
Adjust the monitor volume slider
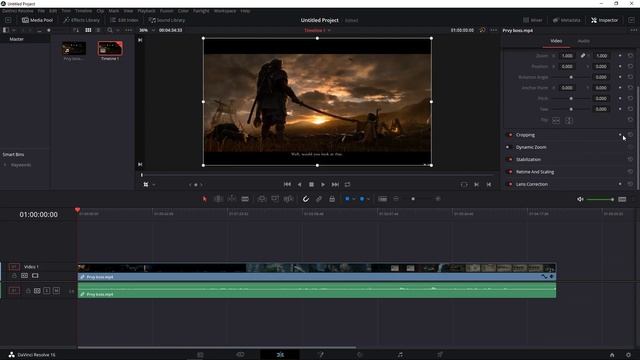pyautogui.click(x=601, y=199)
